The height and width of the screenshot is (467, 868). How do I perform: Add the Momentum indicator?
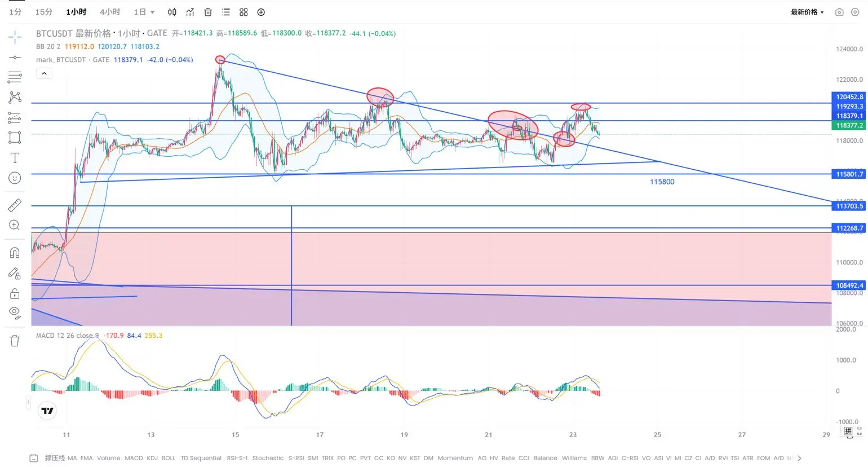(455, 458)
